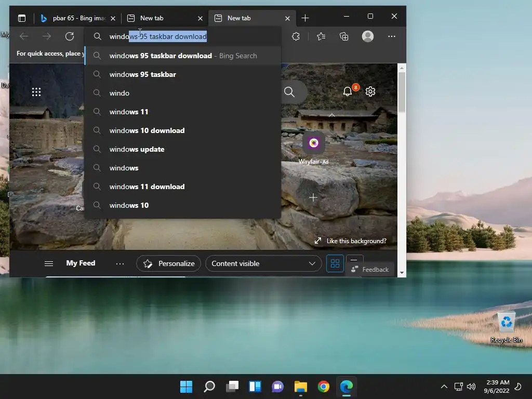Open the Chat app on taskbar

pos(277,387)
